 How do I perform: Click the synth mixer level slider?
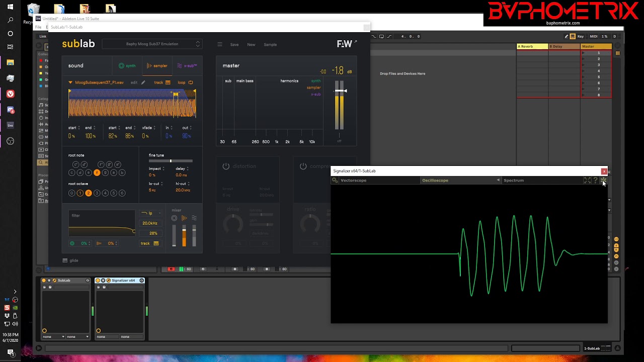click(x=174, y=236)
